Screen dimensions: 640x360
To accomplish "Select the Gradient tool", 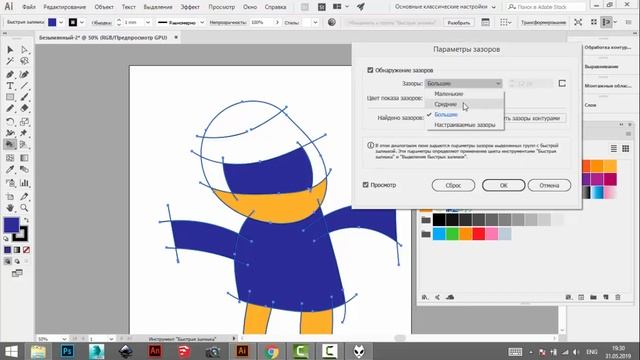I will [24, 158].
